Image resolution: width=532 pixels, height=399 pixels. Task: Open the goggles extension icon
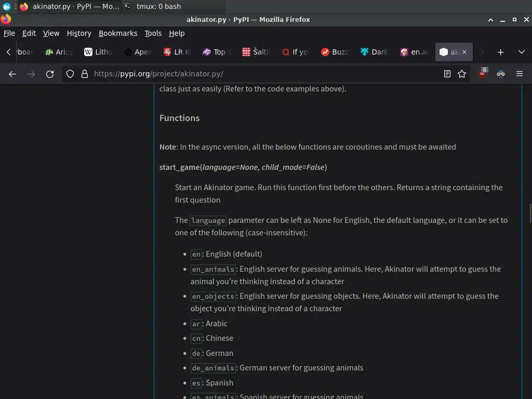click(x=501, y=74)
